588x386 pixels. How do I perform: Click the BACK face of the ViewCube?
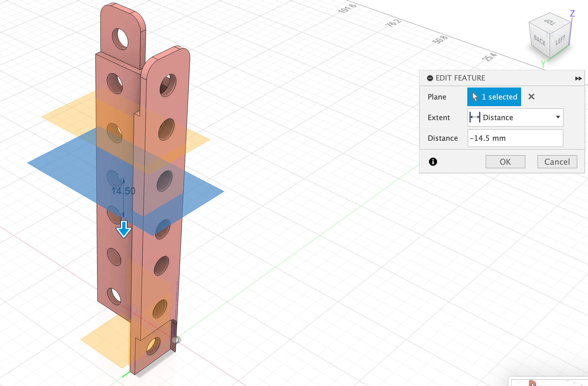539,41
